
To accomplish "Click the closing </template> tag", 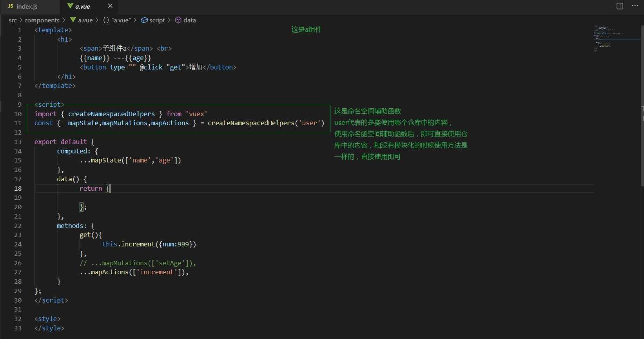I will pyautogui.click(x=55, y=86).
